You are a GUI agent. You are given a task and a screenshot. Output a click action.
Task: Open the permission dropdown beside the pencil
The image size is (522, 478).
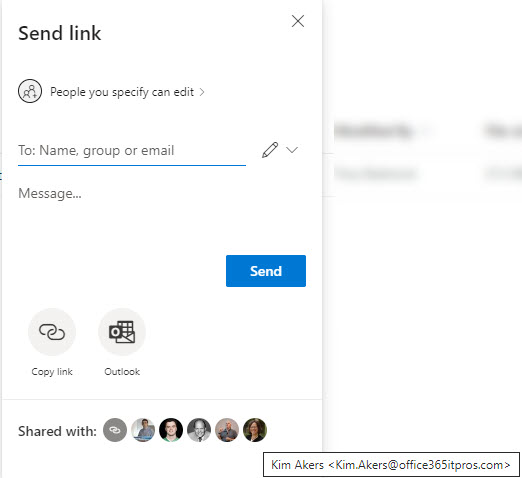292,150
